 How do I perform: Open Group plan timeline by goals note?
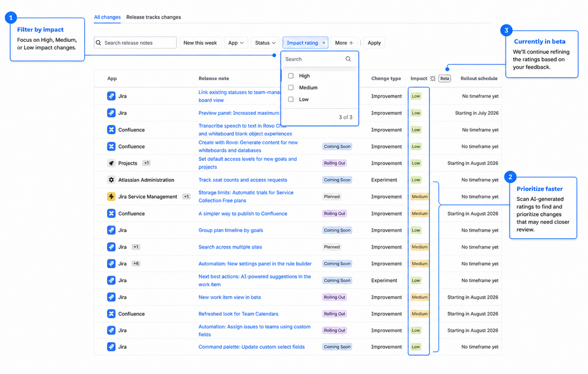[231, 230]
